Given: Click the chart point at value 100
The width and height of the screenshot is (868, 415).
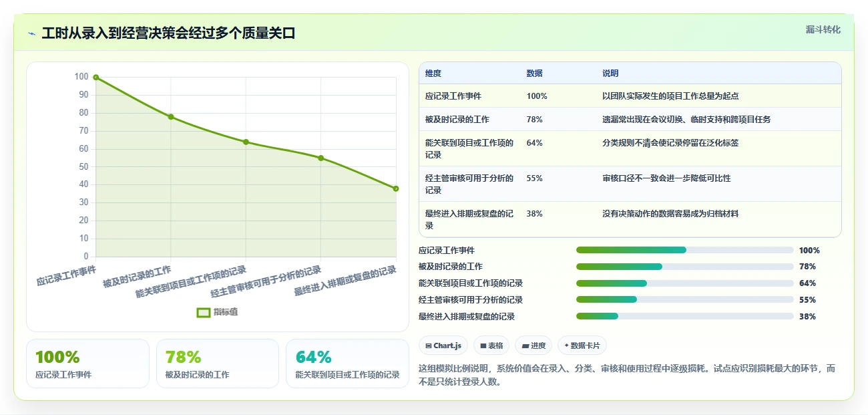Looking at the screenshot, I should [96, 78].
